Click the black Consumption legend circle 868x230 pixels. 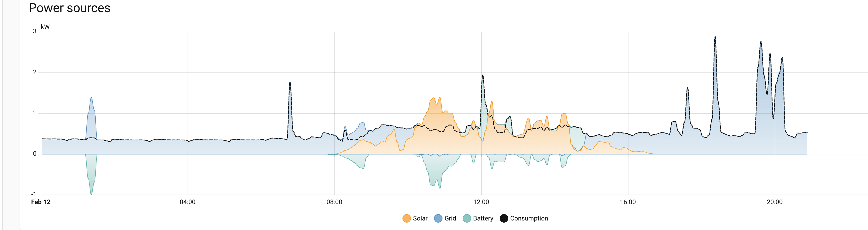(504, 219)
